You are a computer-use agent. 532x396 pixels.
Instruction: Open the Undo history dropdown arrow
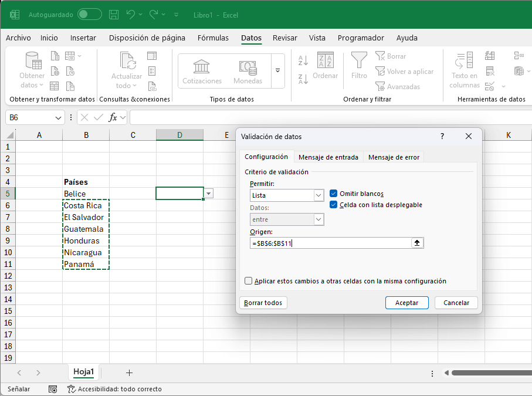tap(140, 15)
